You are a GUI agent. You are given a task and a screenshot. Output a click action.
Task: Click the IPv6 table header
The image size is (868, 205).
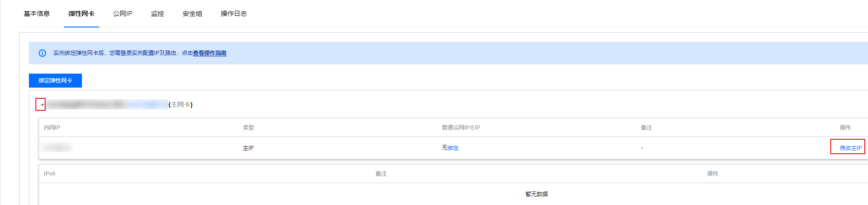pos(49,173)
